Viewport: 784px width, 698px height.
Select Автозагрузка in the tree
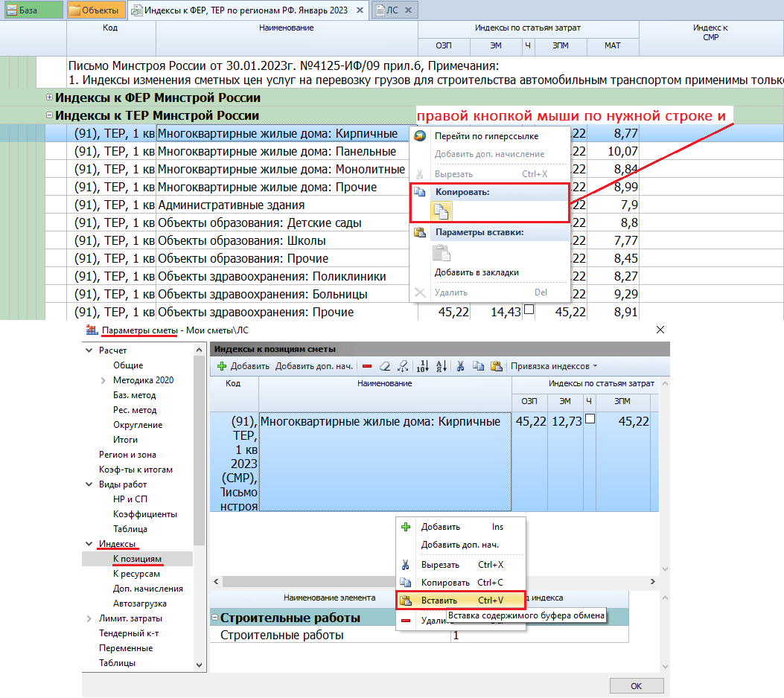(x=139, y=603)
